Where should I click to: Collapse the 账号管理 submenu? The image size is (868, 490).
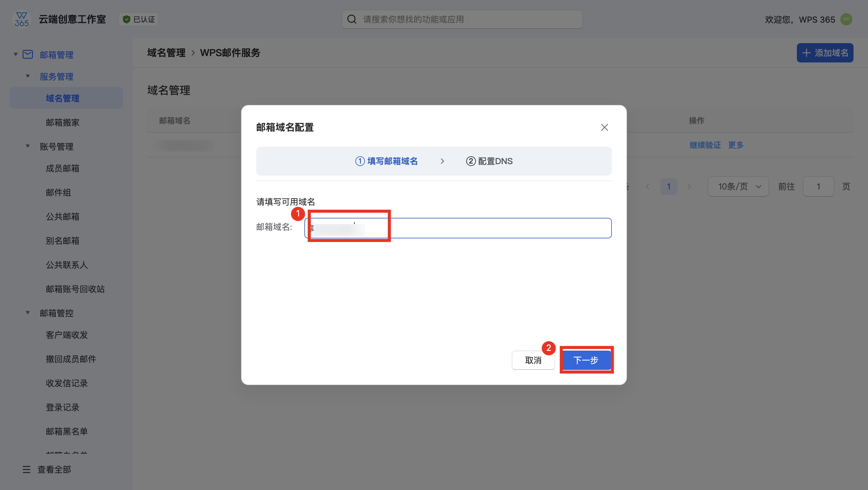[28, 146]
